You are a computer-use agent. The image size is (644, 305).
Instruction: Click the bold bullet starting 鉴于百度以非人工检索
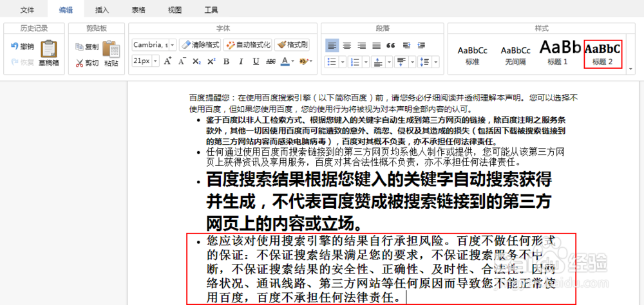pyautogui.click(x=386, y=131)
